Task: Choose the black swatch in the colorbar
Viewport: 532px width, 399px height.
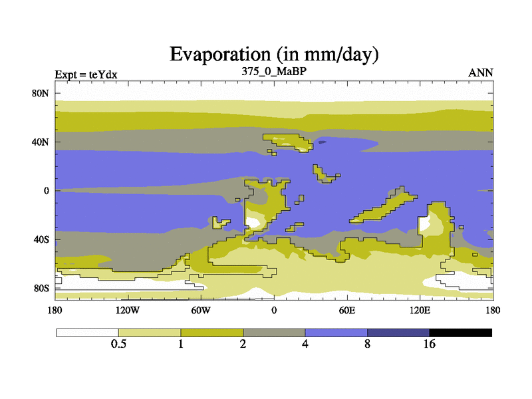Action: pos(460,332)
